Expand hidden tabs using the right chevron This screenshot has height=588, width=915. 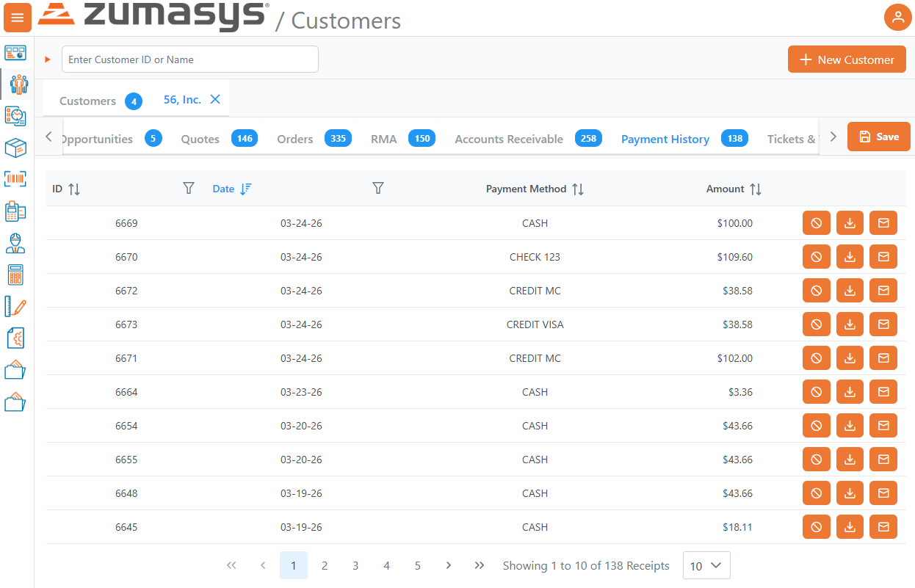pyautogui.click(x=833, y=136)
